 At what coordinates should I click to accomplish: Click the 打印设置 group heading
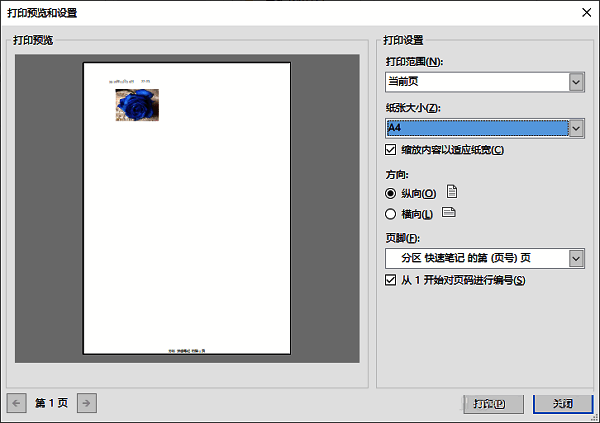click(404, 41)
